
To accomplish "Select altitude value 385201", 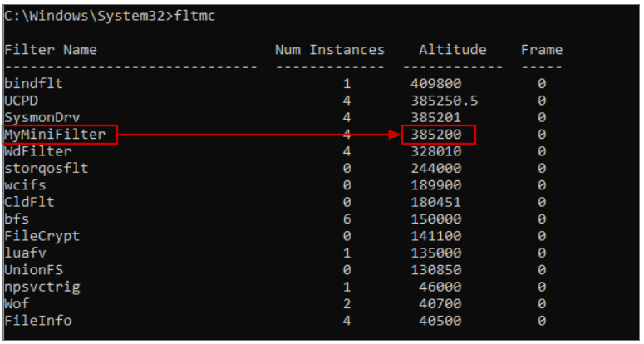I will click(436, 117).
